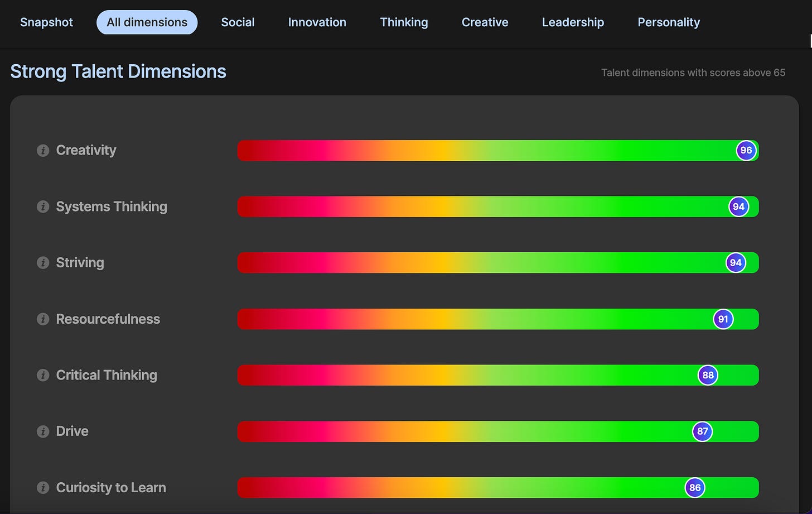Switch to the Snapshot tab
Screen dimensions: 812x514
47,22
